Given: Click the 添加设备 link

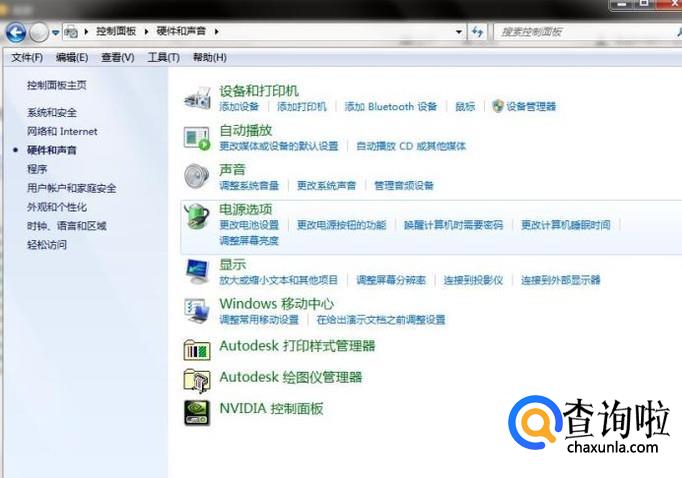Looking at the screenshot, I should click(239, 107).
